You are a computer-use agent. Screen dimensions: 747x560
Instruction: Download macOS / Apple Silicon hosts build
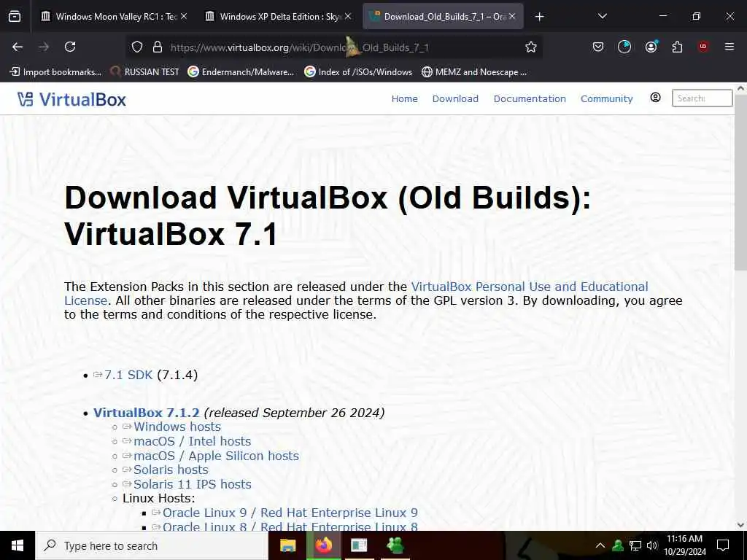tap(216, 456)
